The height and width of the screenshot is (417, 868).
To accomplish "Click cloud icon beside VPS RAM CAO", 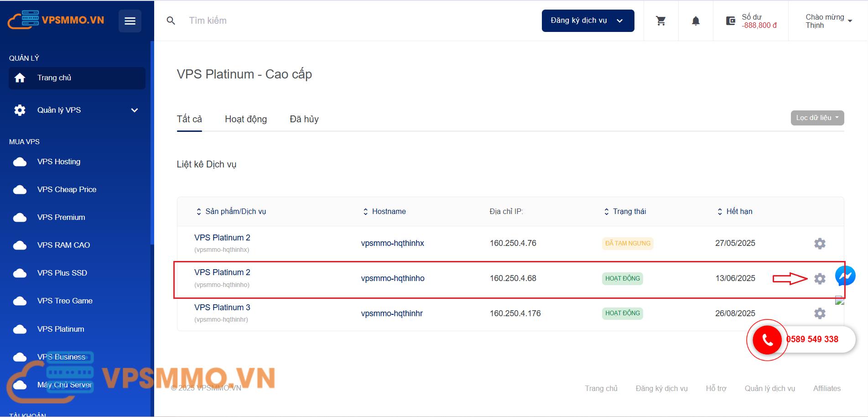I will [x=20, y=245].
